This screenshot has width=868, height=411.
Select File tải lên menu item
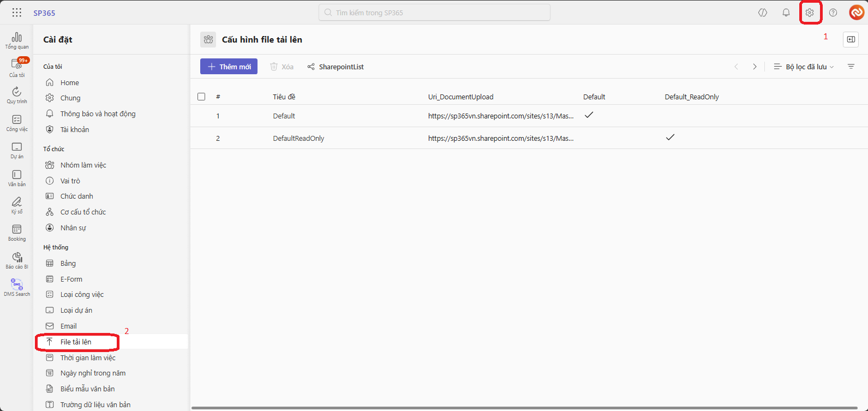click(76, 342)
